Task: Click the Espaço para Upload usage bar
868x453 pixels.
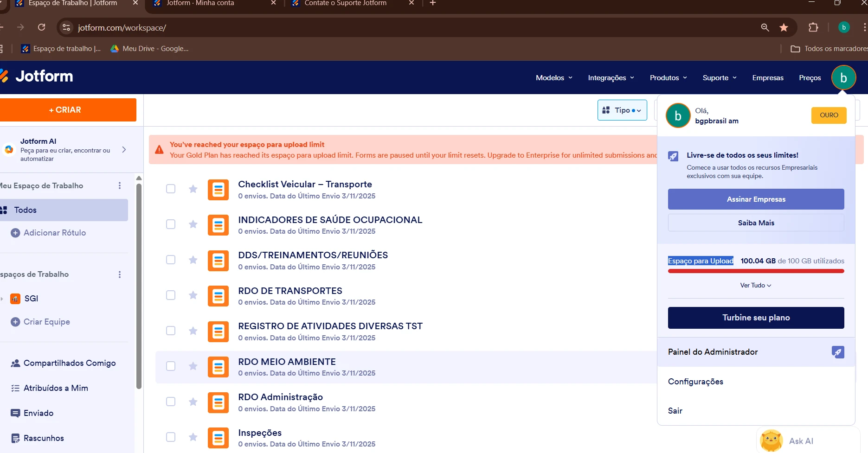Action: 756,271
